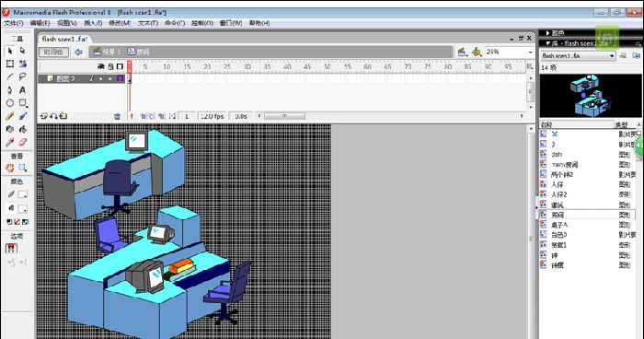Select the Zoom magnifier tool
The image size is (644, 339).
tap(23, 168)
